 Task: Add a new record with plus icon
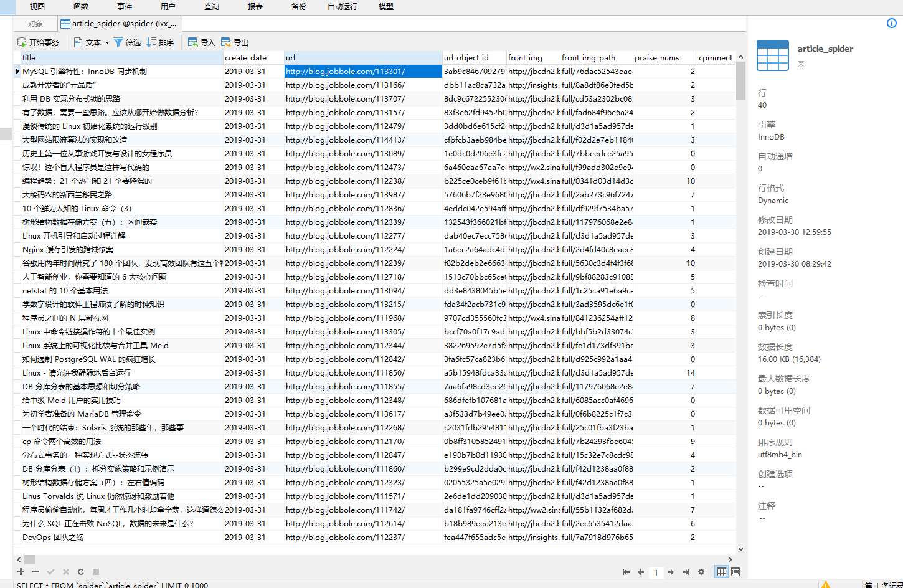tap(21, 571)
